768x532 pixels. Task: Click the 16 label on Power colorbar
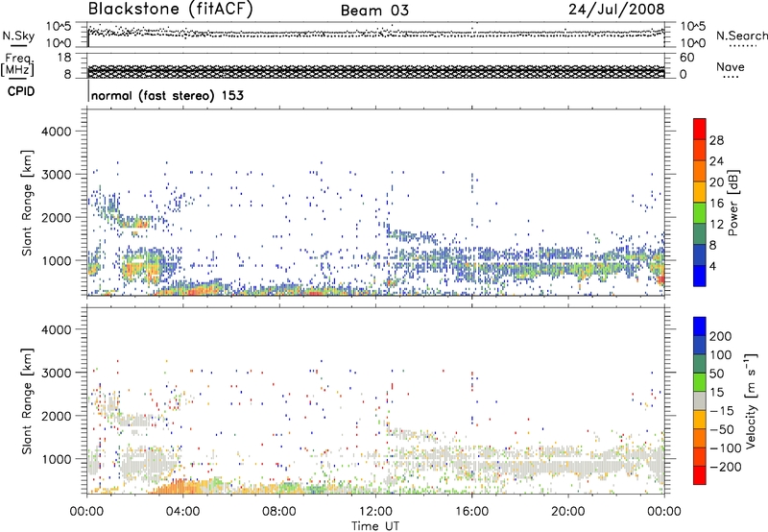[x=716, y=203]
